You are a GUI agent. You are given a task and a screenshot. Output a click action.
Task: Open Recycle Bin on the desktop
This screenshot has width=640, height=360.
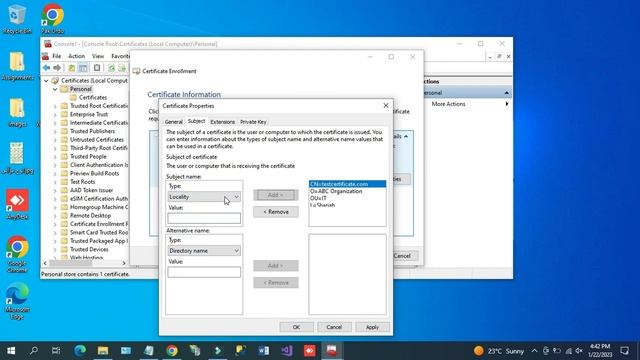(17, 19)
